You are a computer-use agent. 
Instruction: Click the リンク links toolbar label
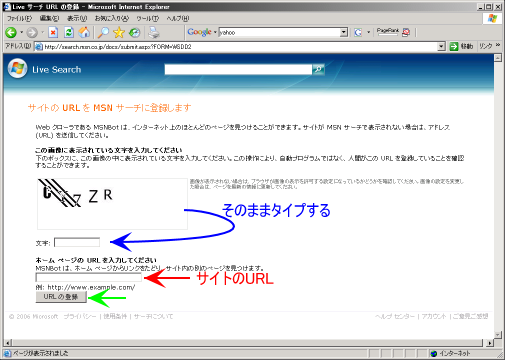pos(486,46)
